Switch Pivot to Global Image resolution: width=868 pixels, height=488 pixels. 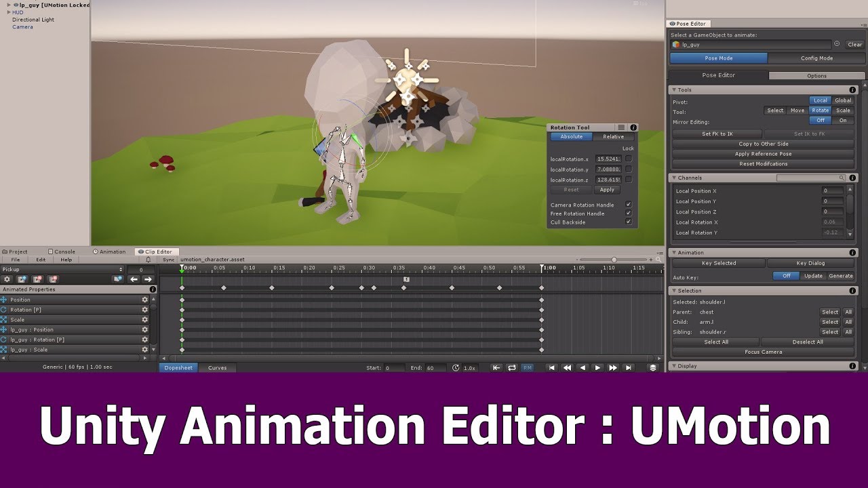pyautogui.click(x=843, y=100)
